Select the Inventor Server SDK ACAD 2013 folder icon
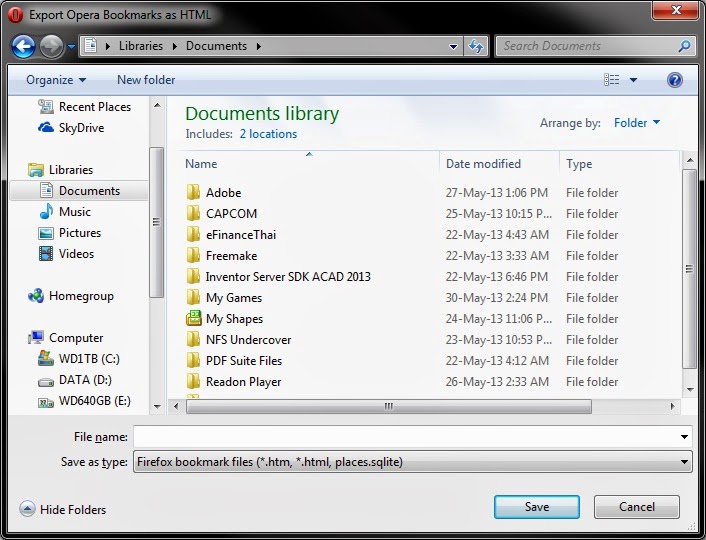Viewport: 706px width, 540px height. pos(193,276)
